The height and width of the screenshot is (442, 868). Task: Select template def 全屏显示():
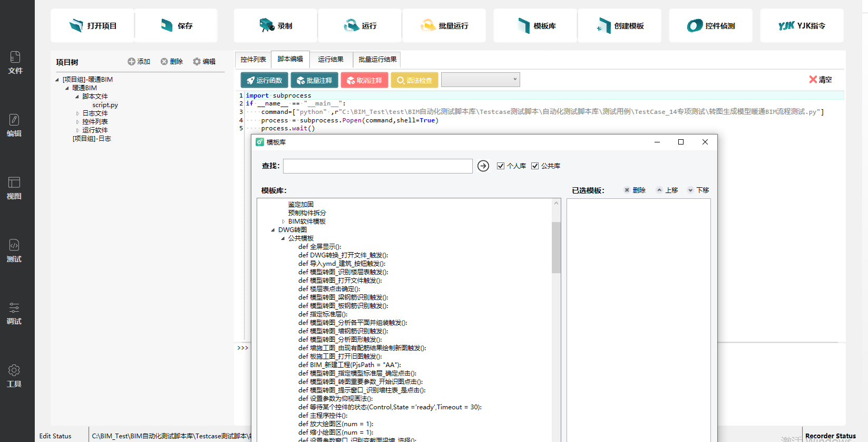coord(320,247)
